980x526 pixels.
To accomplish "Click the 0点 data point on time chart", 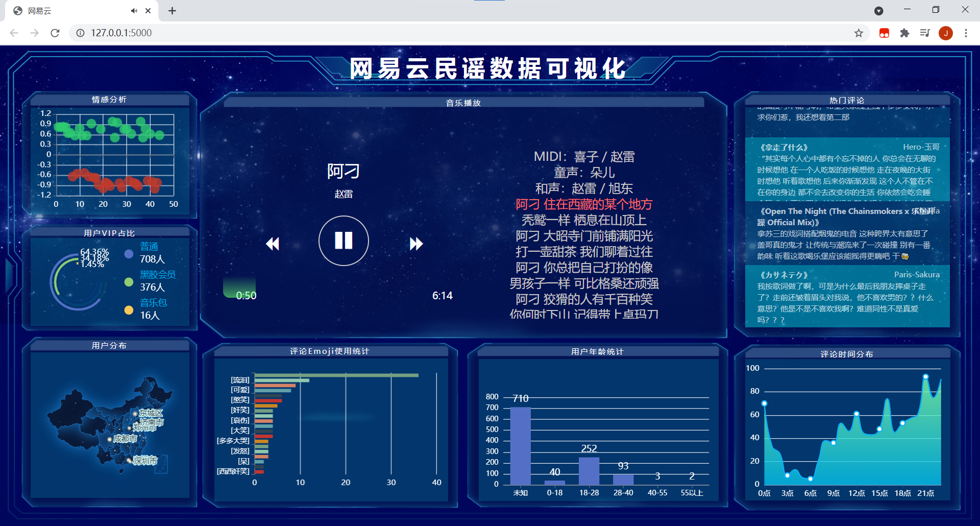I will click(764, 403).
